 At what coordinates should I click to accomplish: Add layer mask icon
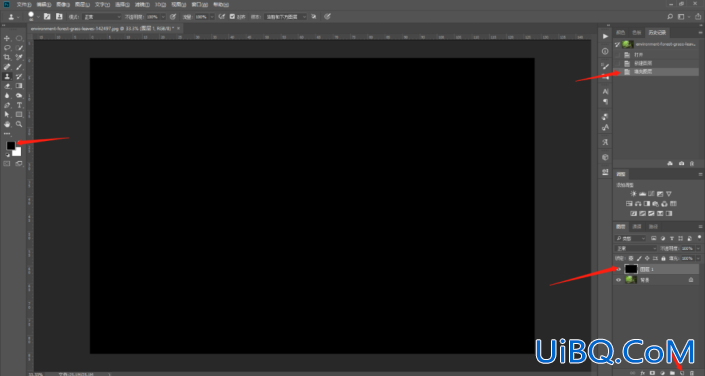click(x=652, y=373)
